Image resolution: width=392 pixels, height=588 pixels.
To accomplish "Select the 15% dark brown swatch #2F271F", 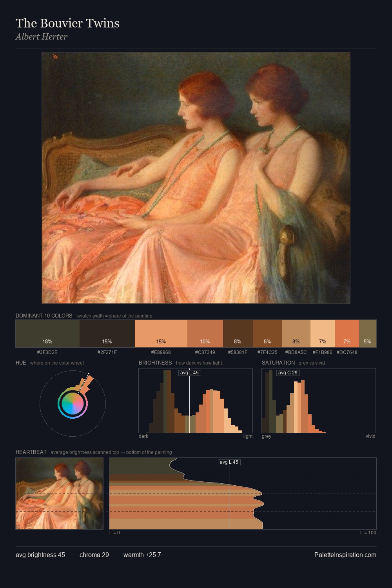I will coord(107,334).
